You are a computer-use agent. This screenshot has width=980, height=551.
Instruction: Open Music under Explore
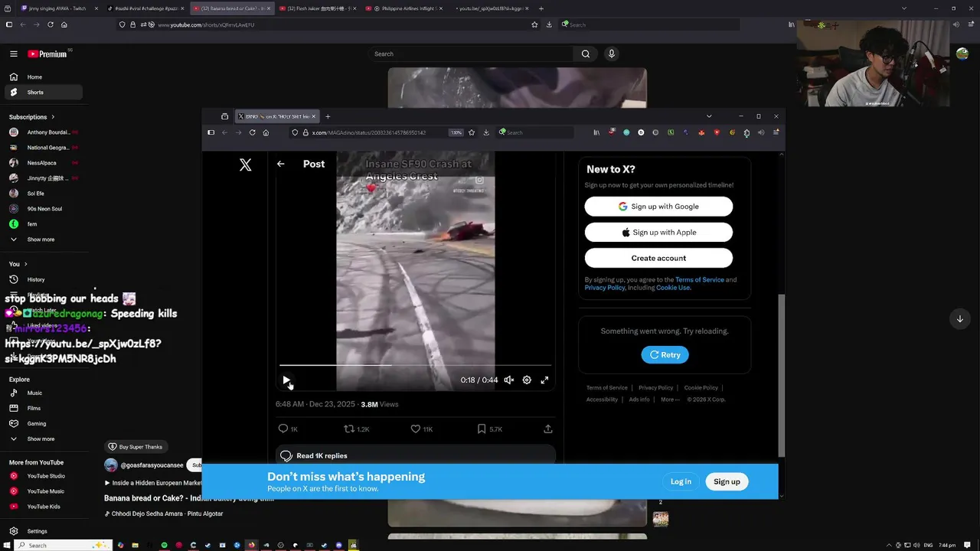pos(42,393)
